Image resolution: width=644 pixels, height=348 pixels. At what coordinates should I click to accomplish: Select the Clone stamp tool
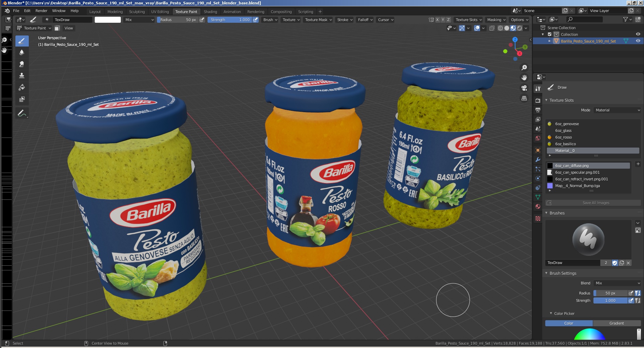pos(22,76)
